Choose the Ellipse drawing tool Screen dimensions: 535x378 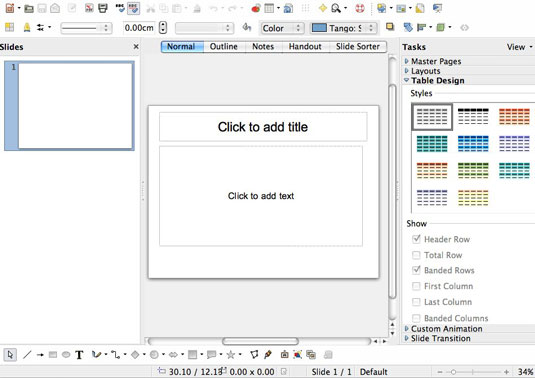66,355
